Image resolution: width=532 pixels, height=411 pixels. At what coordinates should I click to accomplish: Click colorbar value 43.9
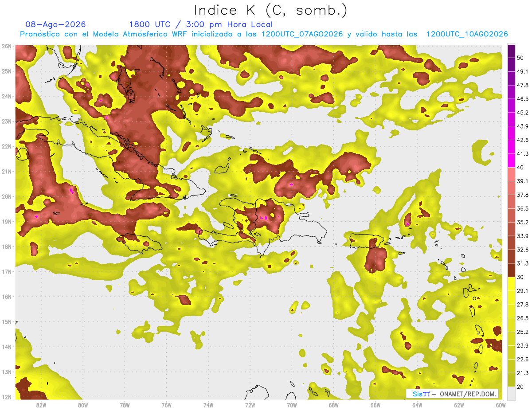click(523, 126)
